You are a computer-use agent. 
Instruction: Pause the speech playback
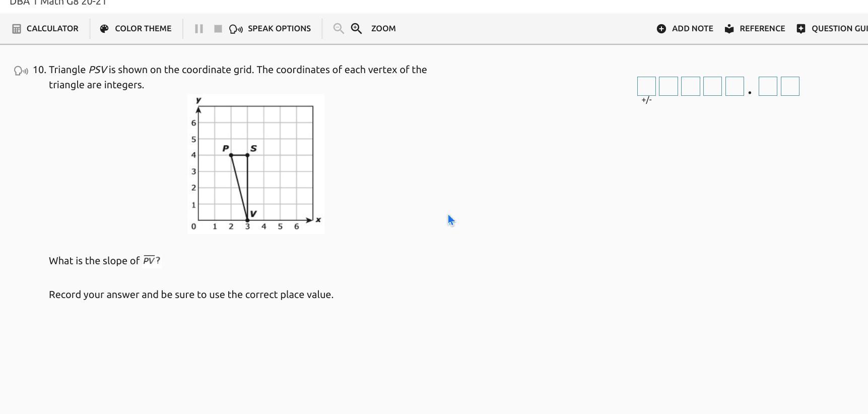coord(199,29)
